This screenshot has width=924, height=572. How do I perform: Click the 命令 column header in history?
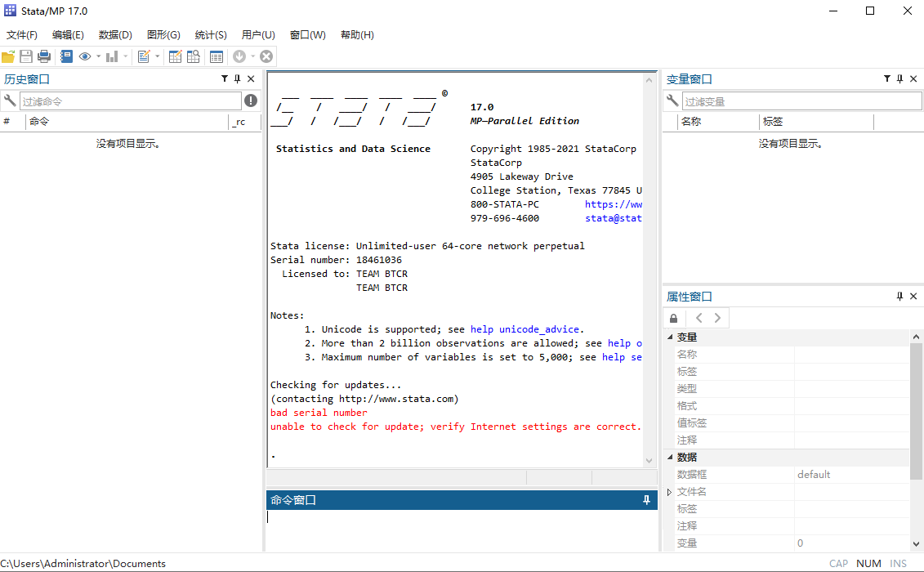tap(127, 122)
